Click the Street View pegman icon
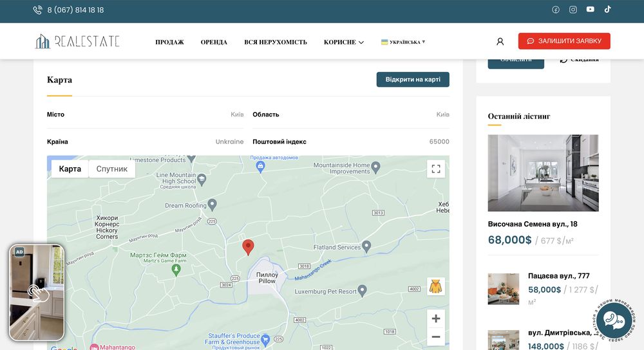This screenshot has height=350, width=644. 435,286
